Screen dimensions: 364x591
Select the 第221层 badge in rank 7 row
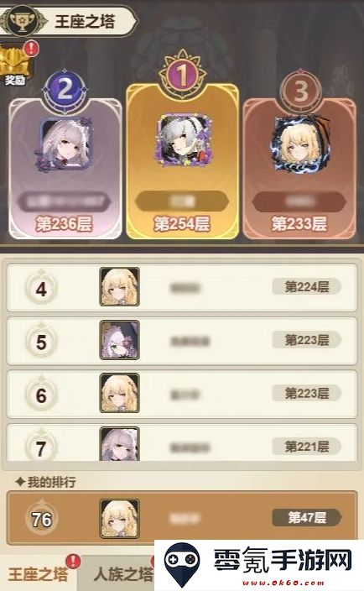click(307, 447)
